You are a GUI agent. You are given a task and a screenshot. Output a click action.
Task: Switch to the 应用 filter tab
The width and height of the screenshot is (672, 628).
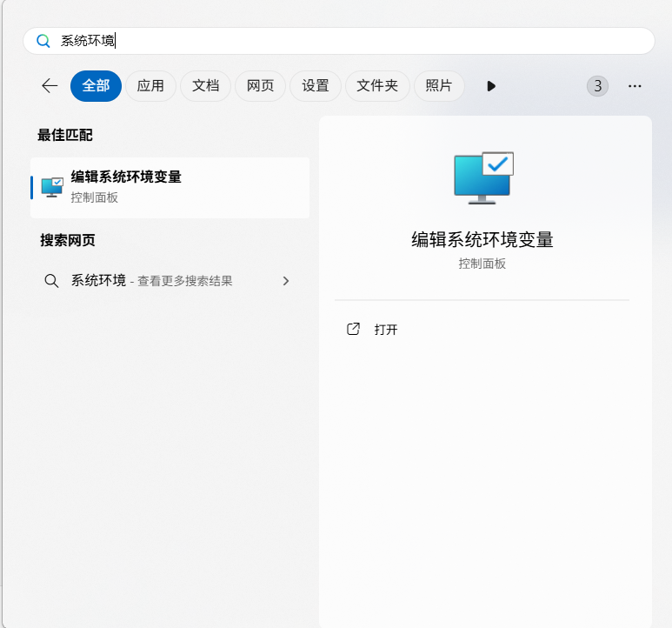coord(150,86)
